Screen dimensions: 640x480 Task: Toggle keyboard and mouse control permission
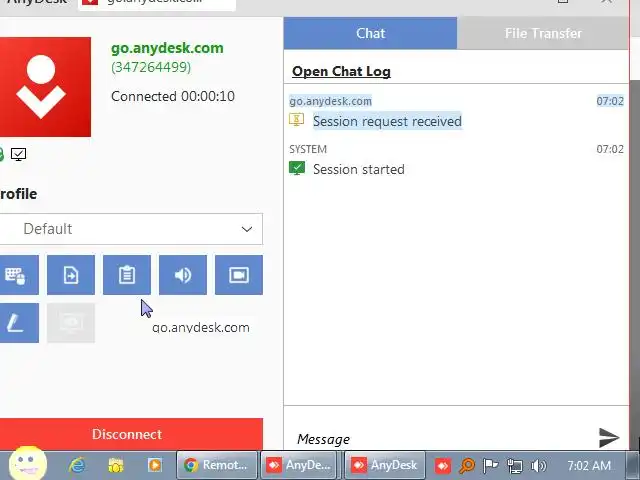[x=18, y=275]
